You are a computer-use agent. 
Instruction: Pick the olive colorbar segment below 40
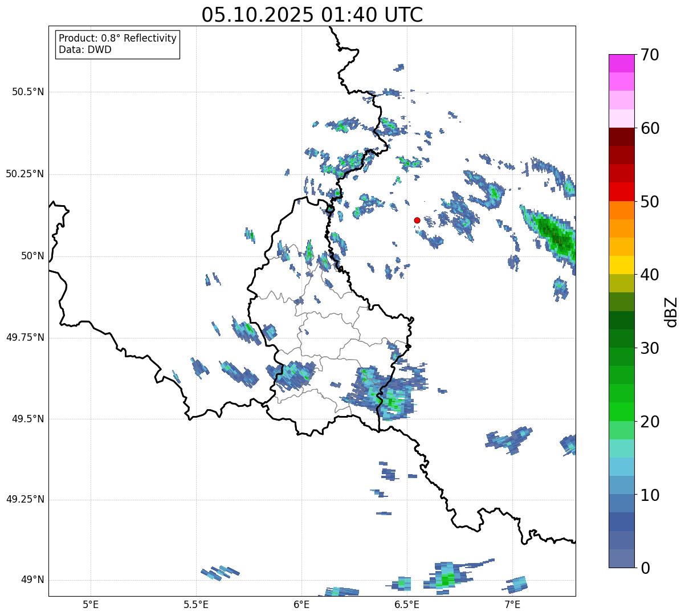point(622,283)
